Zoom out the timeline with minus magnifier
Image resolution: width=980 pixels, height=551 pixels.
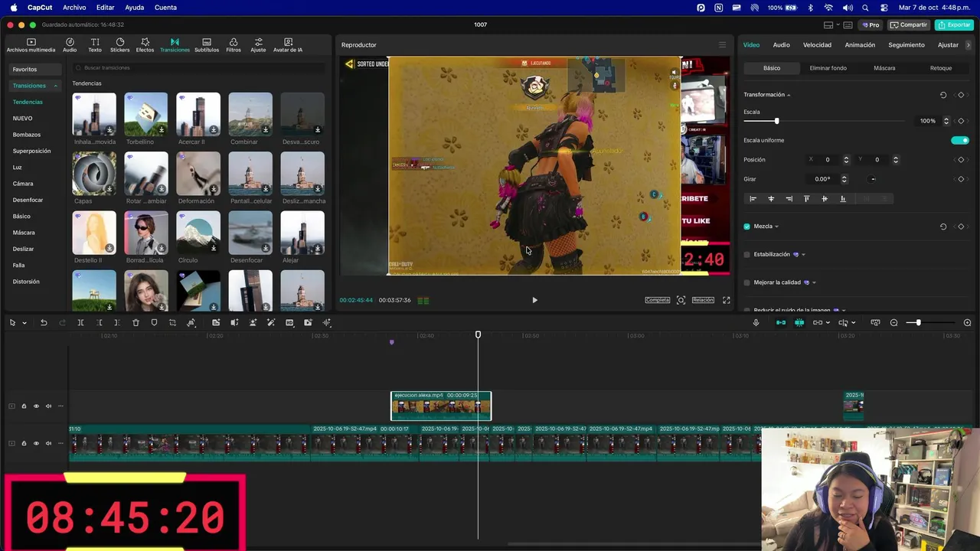tap(893, 323)
